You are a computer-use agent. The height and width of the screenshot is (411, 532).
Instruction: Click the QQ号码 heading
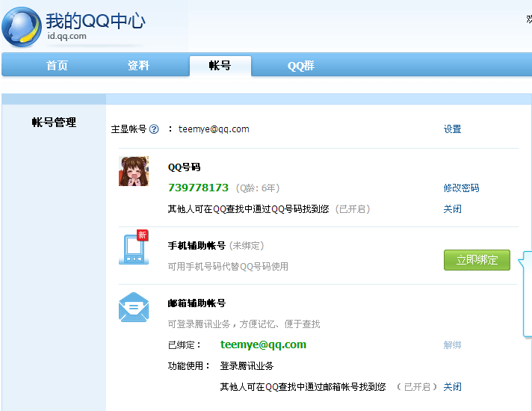tap(185, 167)
